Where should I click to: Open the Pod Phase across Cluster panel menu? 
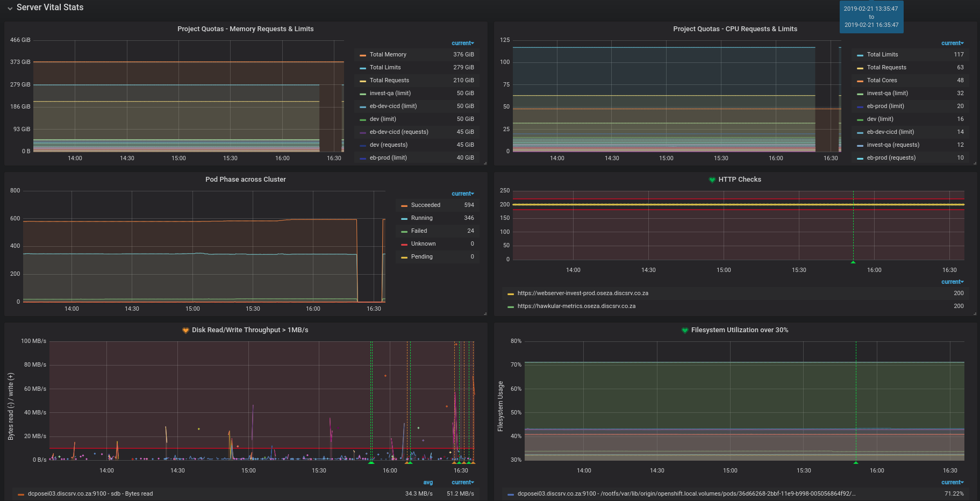(x=245, y=180)
